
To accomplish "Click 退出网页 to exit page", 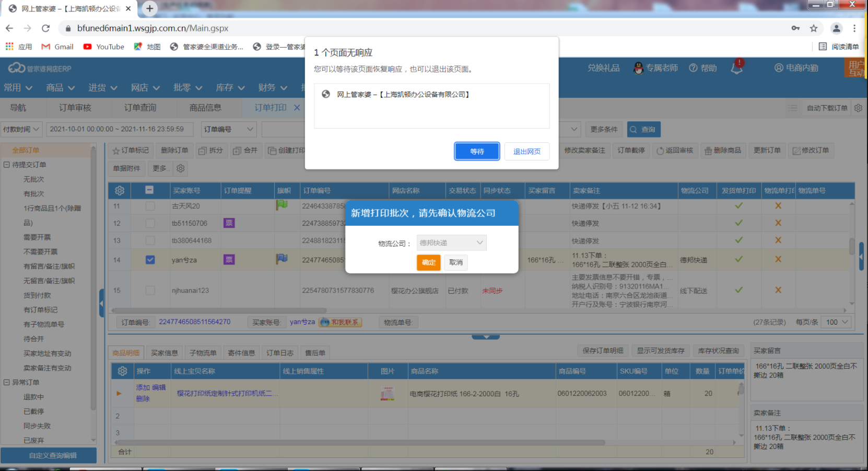I will (x=527, y=152).
